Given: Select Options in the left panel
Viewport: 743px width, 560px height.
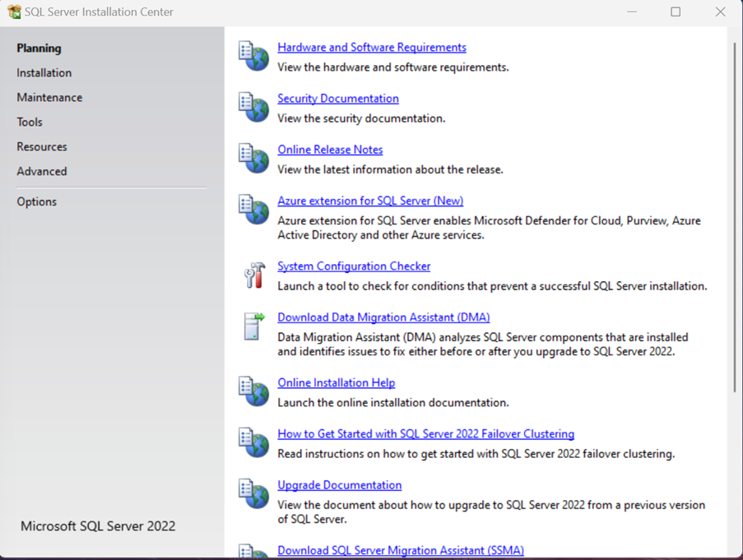Looking at the screenshot, I should point(37,202).
